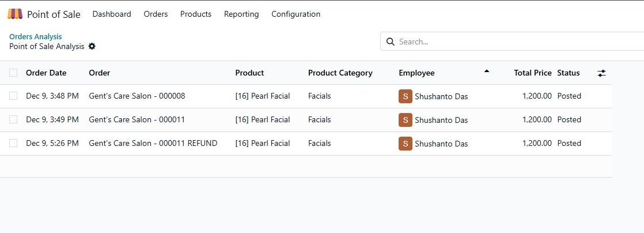Click Shushanto Das avatar in REFUND row
Image resolution: width=644 pixels, height=233 pixels.
click(406, 144)
